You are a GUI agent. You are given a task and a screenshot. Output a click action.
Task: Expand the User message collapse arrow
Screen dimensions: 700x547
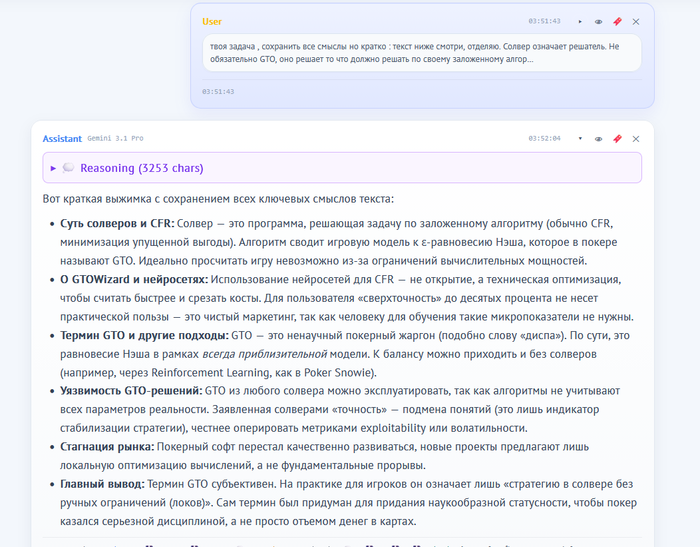tap(580, 21)
